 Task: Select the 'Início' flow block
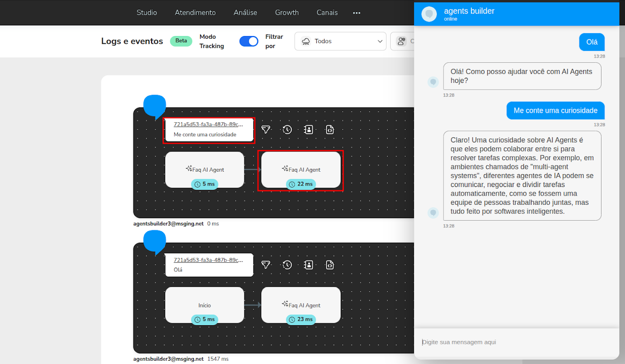pyautogui.click(x=204, y=305)
